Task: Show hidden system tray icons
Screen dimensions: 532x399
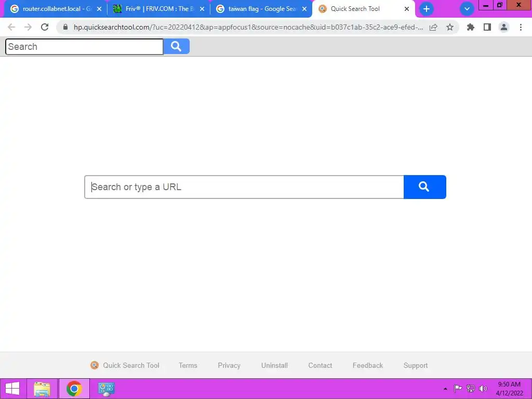Action: point(445,389)
